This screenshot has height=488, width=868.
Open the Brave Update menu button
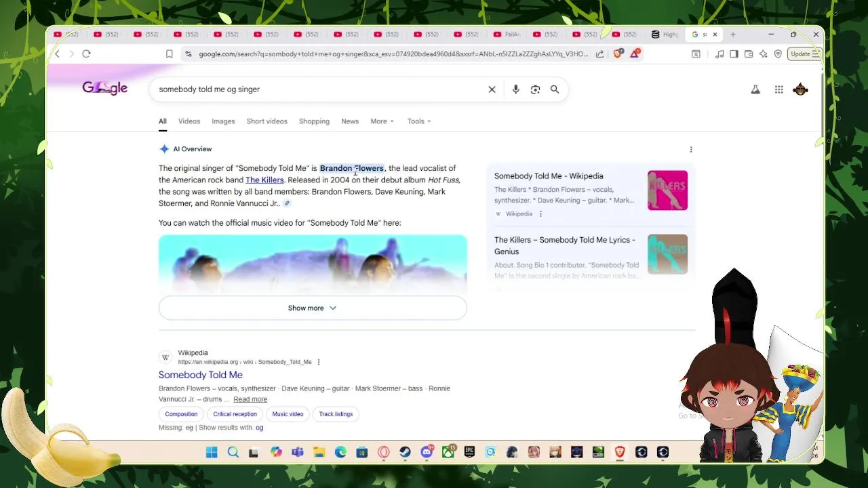point(806,54)
